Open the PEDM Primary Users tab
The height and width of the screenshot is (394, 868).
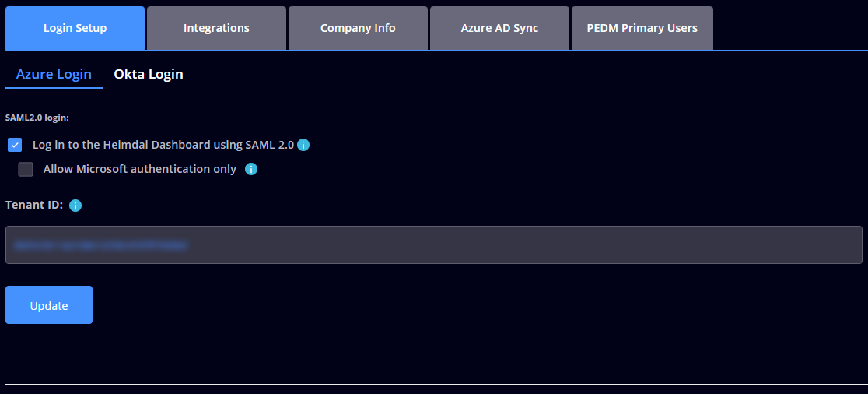pos(642,28)
